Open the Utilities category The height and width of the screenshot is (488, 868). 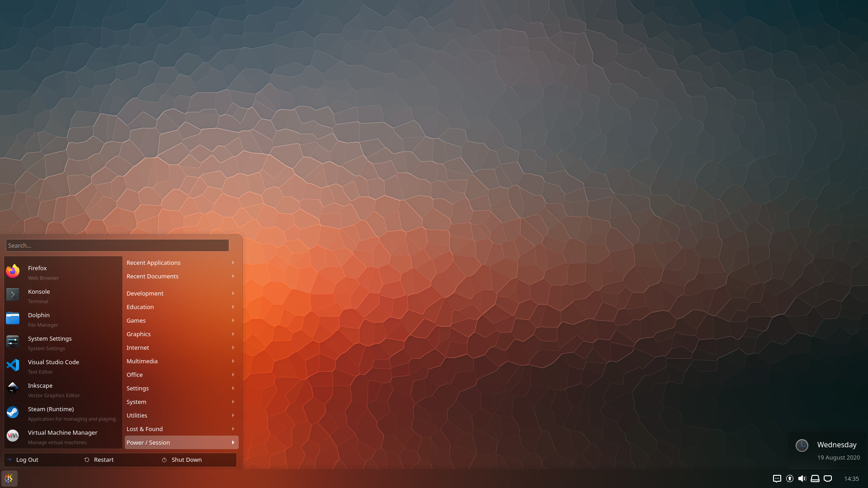coord(181,415)
